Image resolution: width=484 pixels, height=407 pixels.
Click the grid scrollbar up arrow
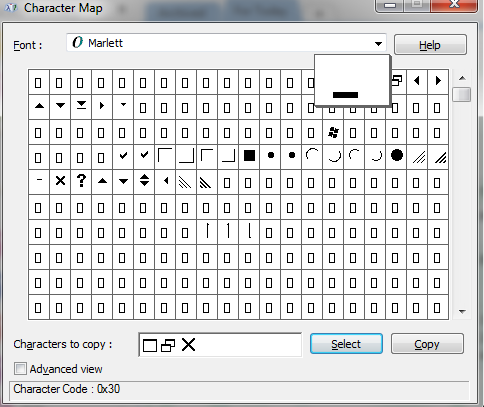coord(462,78)
